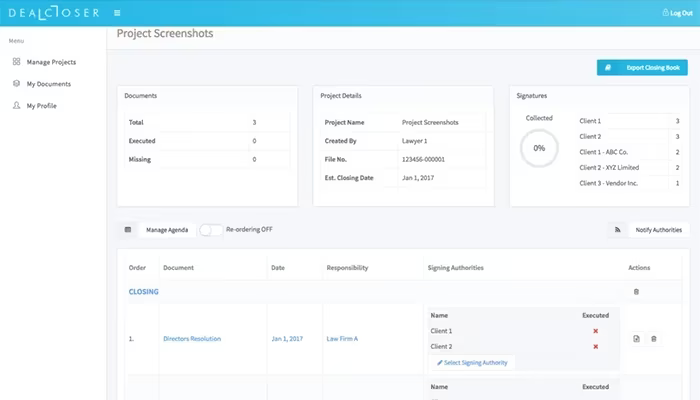
Task: Click the Notify Authorities feed icon
Action: coord(618,229)
